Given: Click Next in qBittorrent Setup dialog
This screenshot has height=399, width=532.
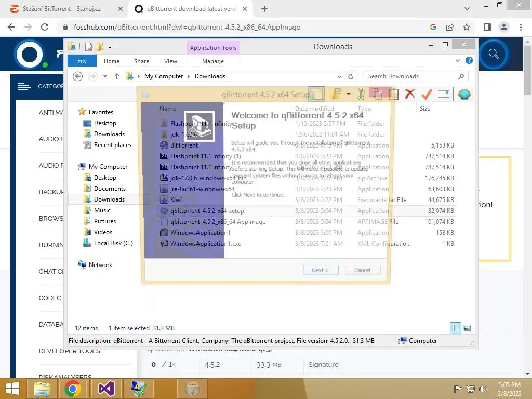Looking at the screenshot, I should pyautogui.click(x=321, y=270).
